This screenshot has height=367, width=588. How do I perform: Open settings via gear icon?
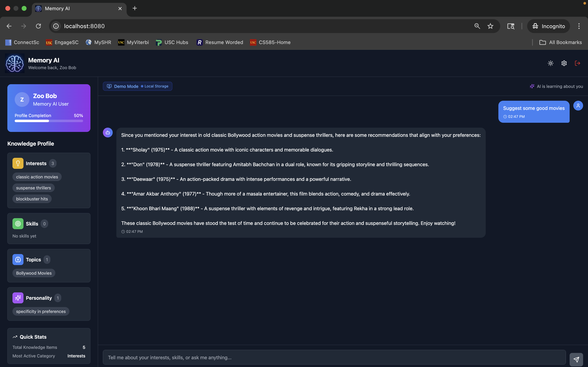(564, 63)
